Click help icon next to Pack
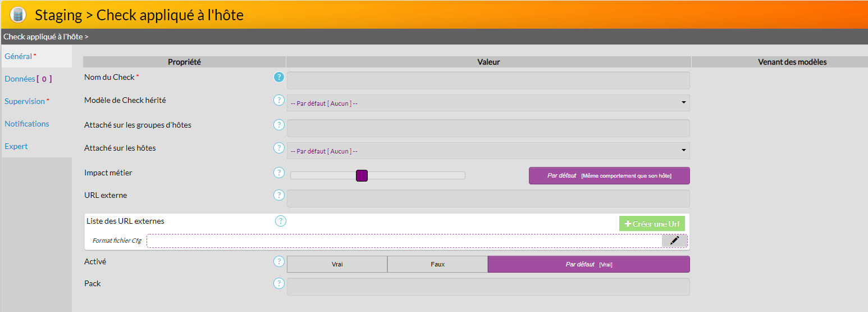Viewport: 868px width, 312px height. pyautogui.click(x=279, y=283)
